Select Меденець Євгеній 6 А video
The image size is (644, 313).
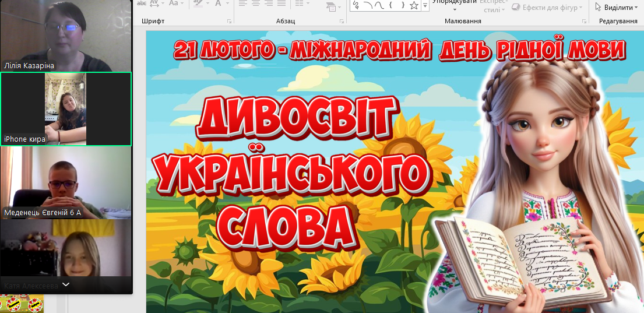[x=66, y=183]
